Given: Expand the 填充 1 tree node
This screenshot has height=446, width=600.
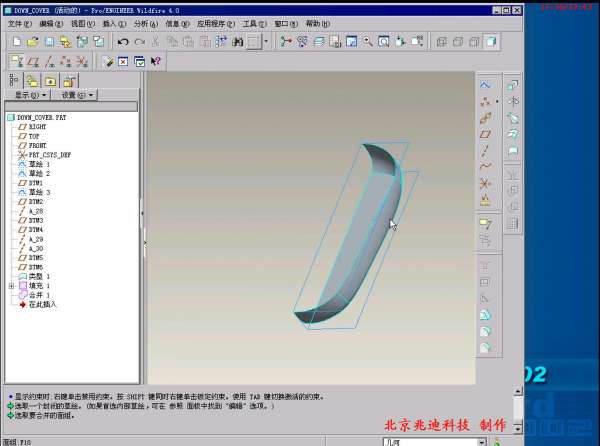Looking at the screenshot, I should coord(11,286).
